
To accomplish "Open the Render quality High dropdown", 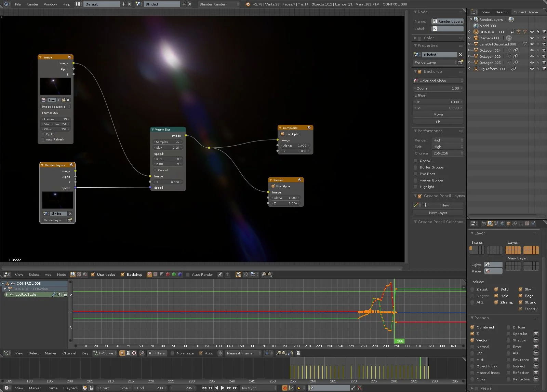I will click(x=447, y=140).
